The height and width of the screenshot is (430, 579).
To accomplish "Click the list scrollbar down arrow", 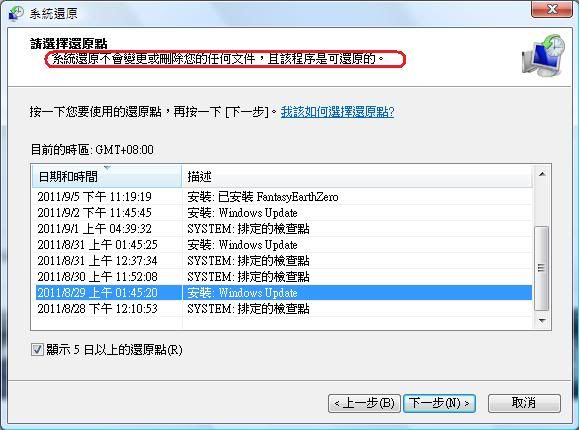I will (542, 320).
